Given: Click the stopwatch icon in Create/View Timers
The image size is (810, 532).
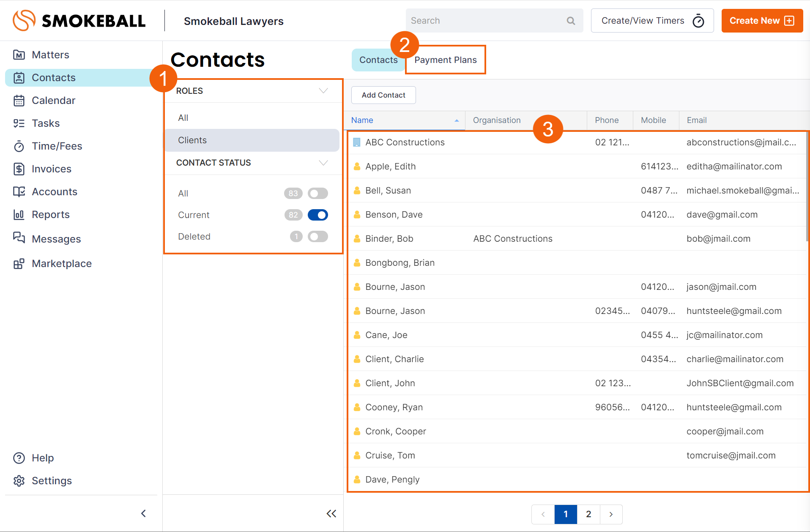Looking at the screenshot, I should coord(698,21).
